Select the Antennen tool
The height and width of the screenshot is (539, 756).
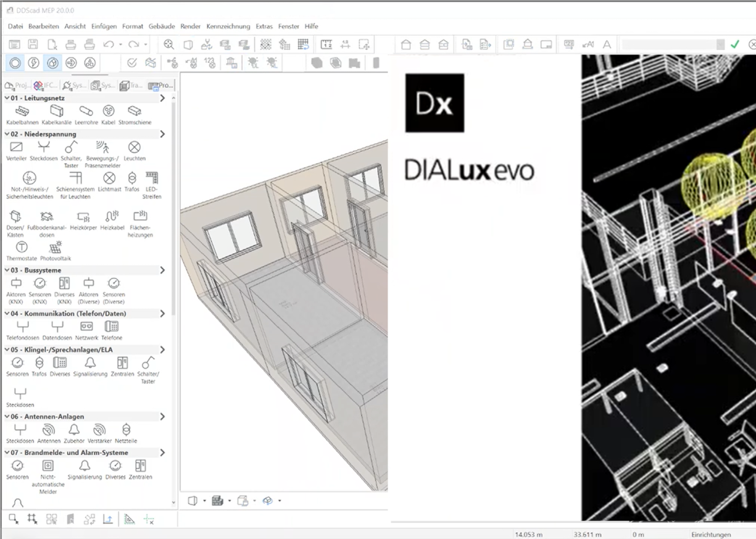pos(49,433)
